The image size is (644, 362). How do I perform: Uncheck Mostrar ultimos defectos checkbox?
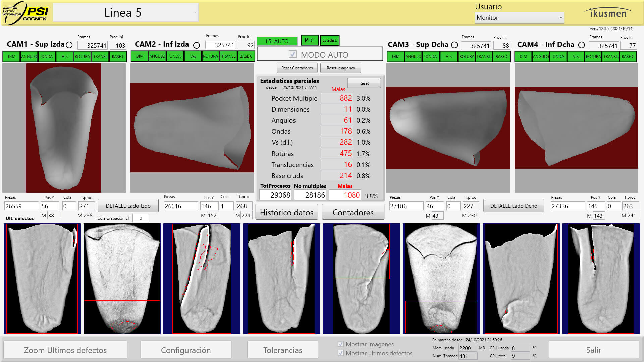point(341,353)
